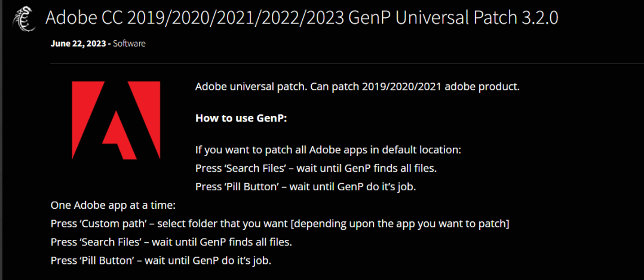Click the last 'Pill Button' line on the page
This screenshot has height=280, width=644.
point(161,261)
